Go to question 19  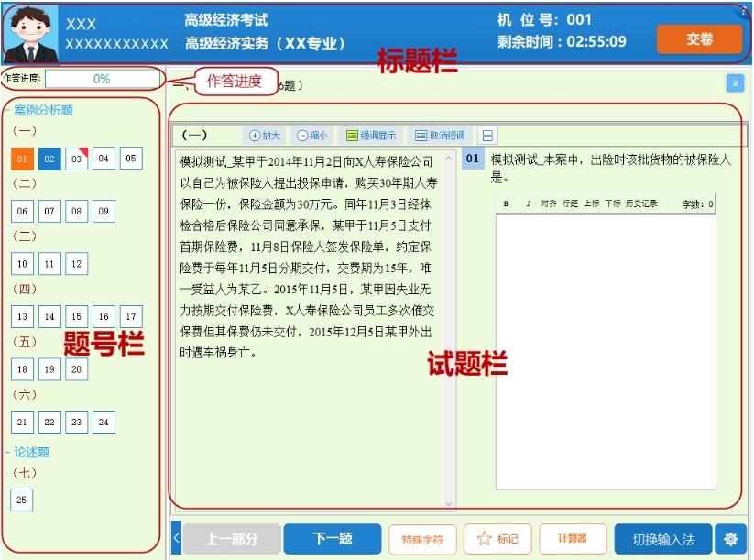coord(49,369)
